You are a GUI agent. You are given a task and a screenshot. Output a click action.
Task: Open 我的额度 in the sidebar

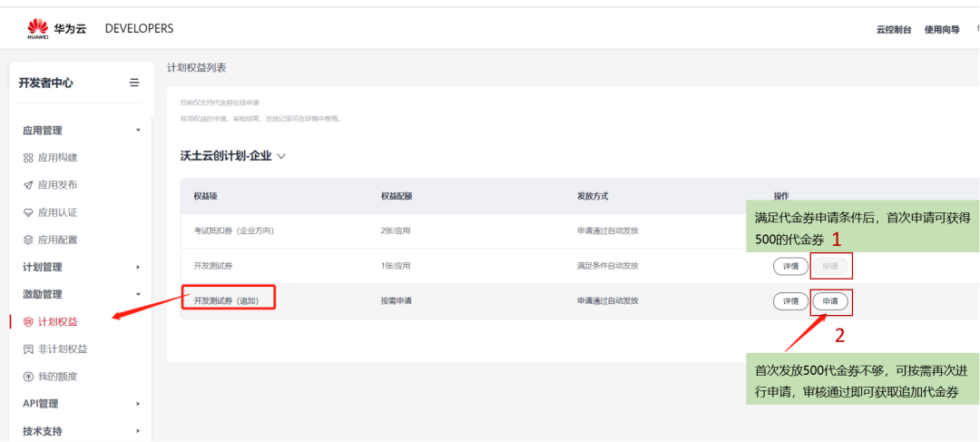[57, 377]
